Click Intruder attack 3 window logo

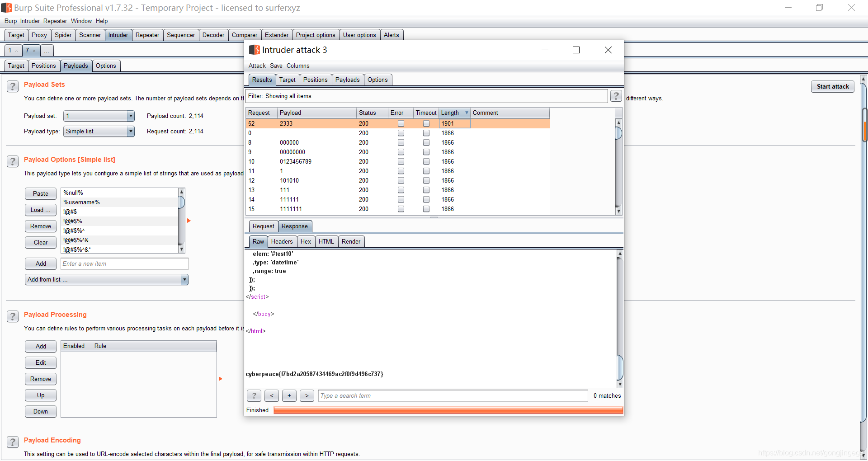[255, 50]
